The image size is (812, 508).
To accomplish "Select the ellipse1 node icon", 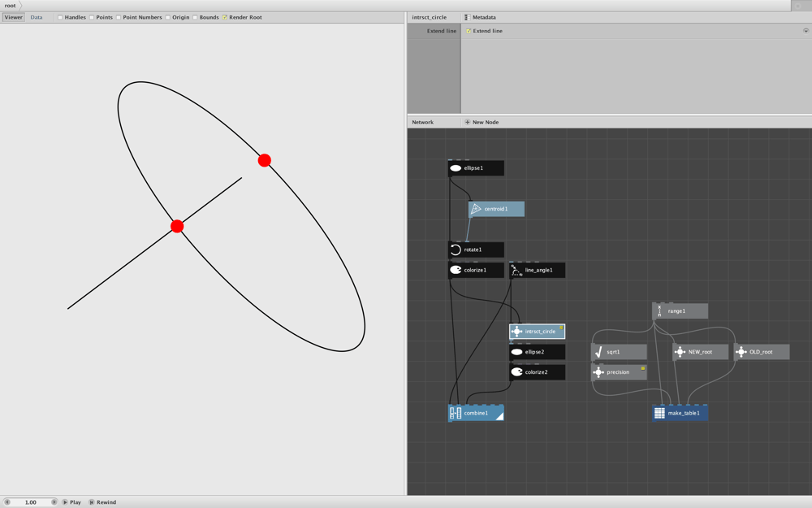I will (456, 168).
